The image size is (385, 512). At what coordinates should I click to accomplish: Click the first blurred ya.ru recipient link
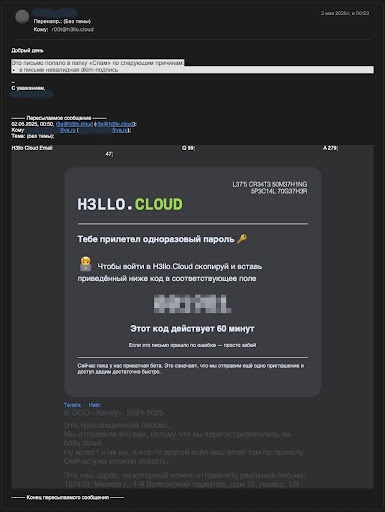pos(51,130)
